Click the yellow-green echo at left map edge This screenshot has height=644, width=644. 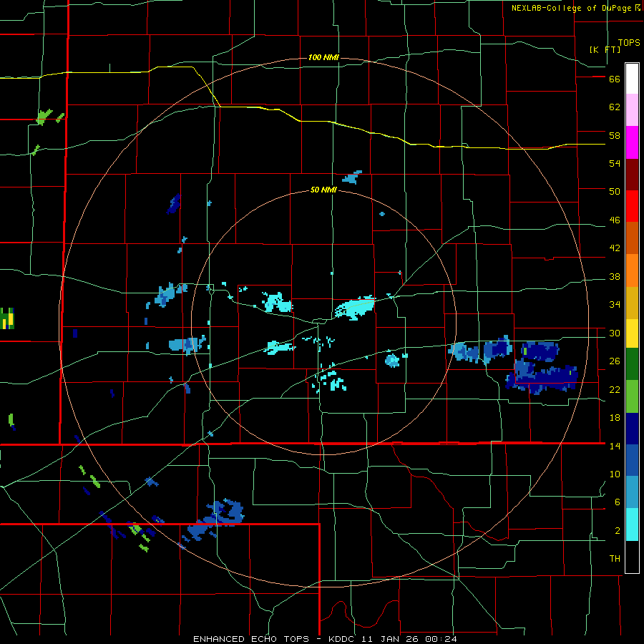point(7,318)
